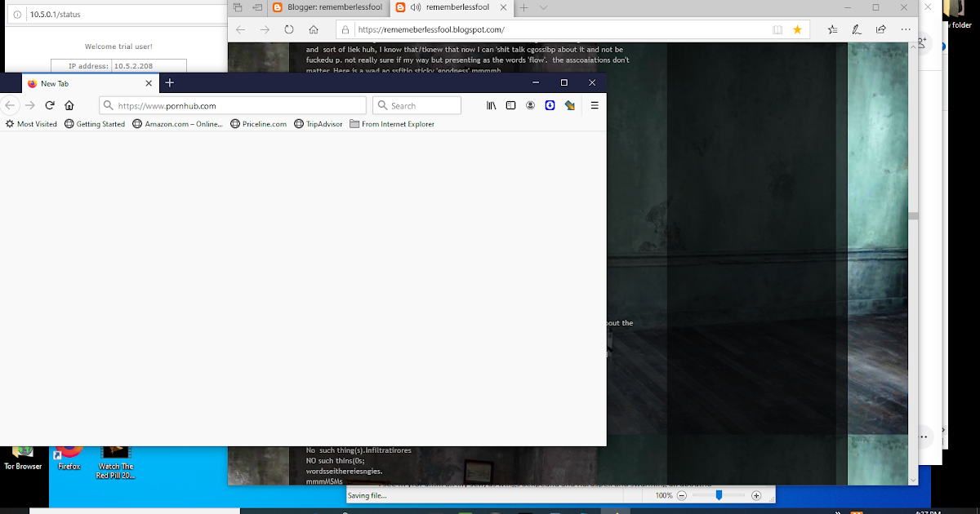The width and height of the screenshot is (980, 514).
Task: Click site info icon at 10.5.0.1/status
Action: click(x=19, y=15)
